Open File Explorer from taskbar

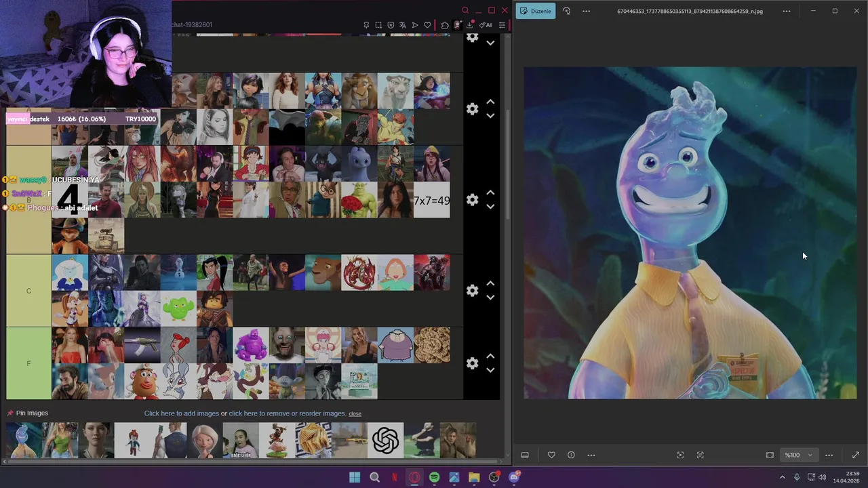click(474, 477)
